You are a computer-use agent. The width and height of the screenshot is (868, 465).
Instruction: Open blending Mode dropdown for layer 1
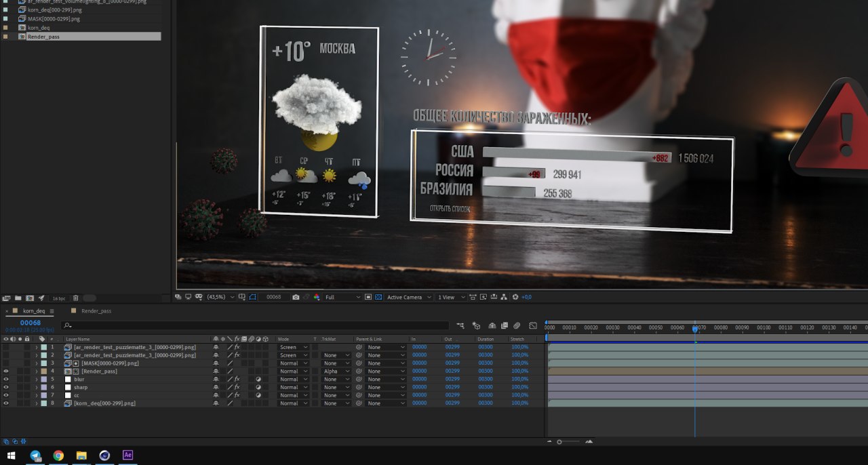[x=293, y=347]
